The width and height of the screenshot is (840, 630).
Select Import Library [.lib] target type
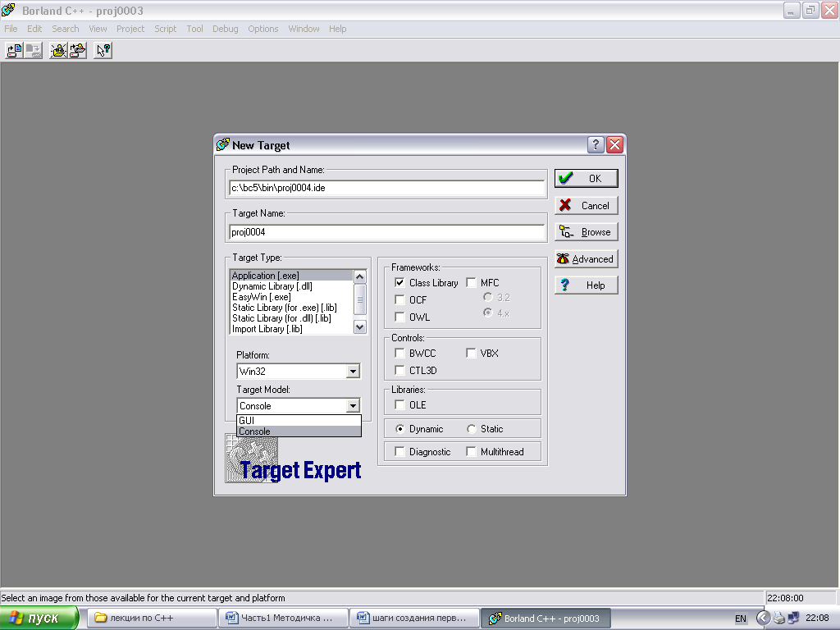[292, 329]
